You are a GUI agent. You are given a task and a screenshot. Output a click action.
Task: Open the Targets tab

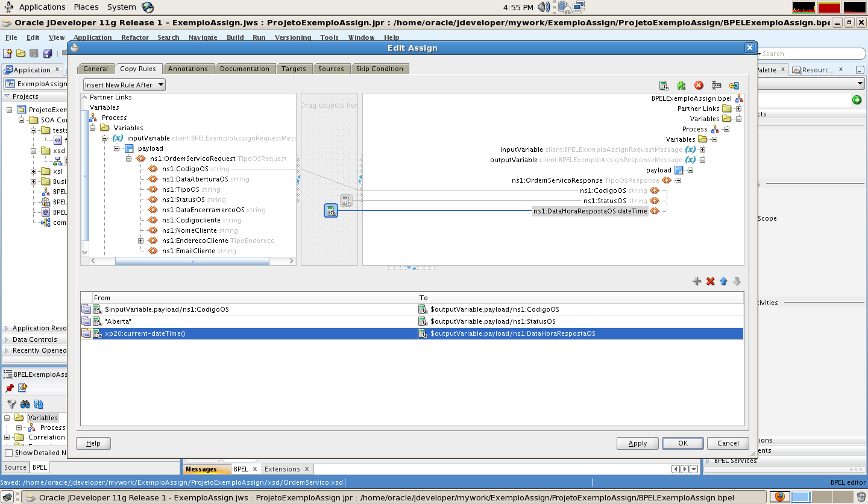(x=294, y=69)
